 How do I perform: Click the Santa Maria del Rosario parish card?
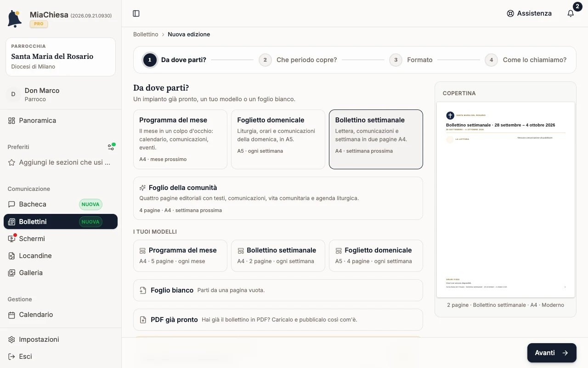tap(61, 57)
